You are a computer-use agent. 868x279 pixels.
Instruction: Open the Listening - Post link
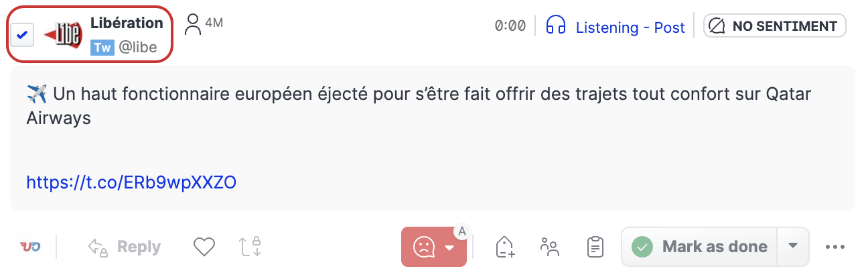630,27
